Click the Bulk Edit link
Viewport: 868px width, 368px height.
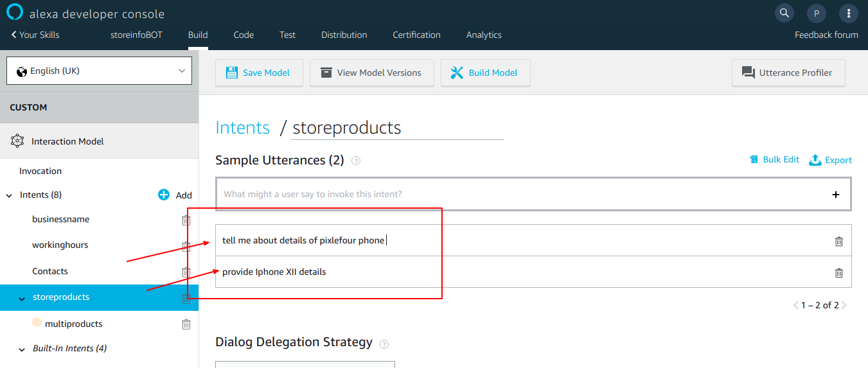[774, 160]
